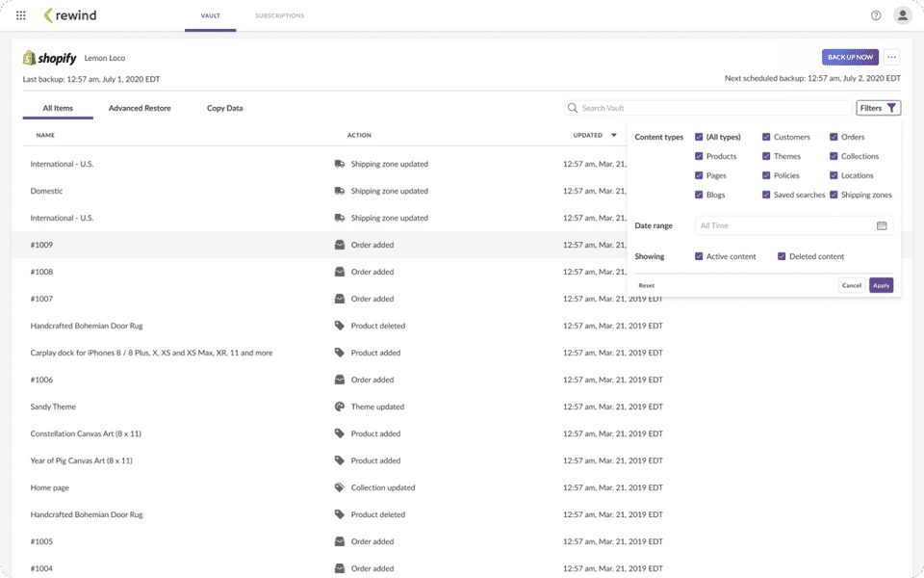924x578 pixels.
Task: Open the help question mark icon
Action: click(x=876, y=15)
